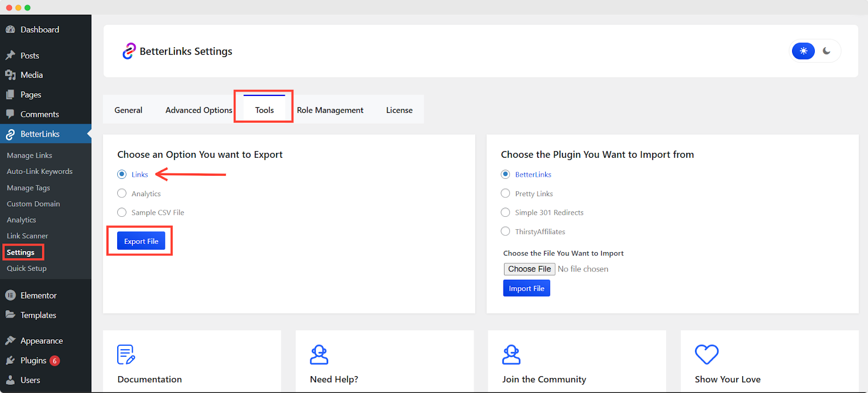Click the Pages icon in sidebar
The image size is (868, 393).
10,94
